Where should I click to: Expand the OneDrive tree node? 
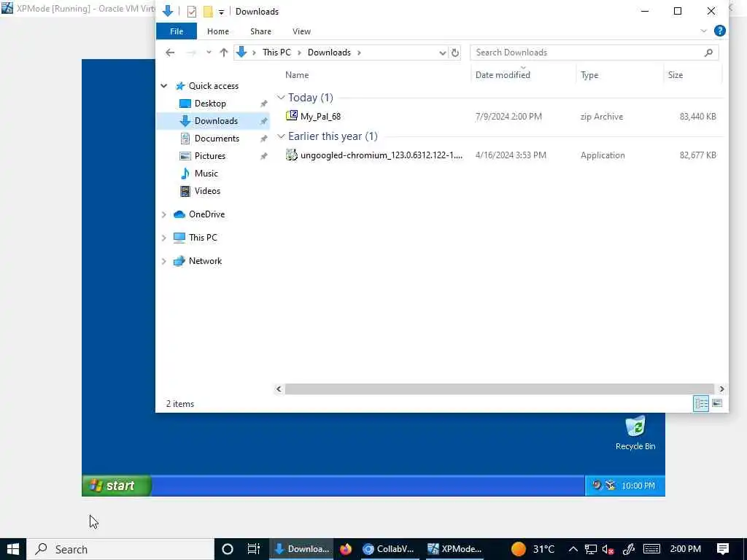click(x=164, y=214)
